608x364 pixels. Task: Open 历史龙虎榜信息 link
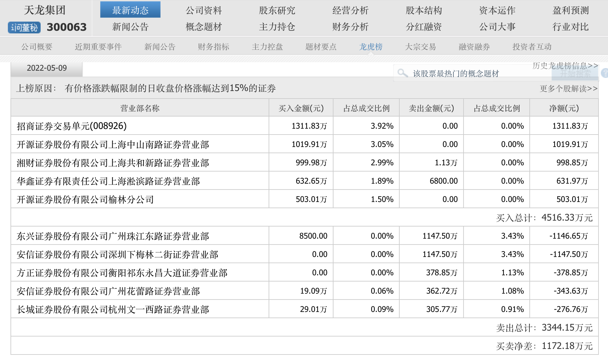coord(565,66)
